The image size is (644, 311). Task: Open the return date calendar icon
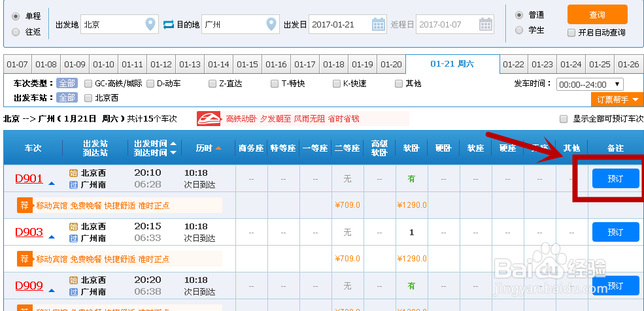point(486,24)
